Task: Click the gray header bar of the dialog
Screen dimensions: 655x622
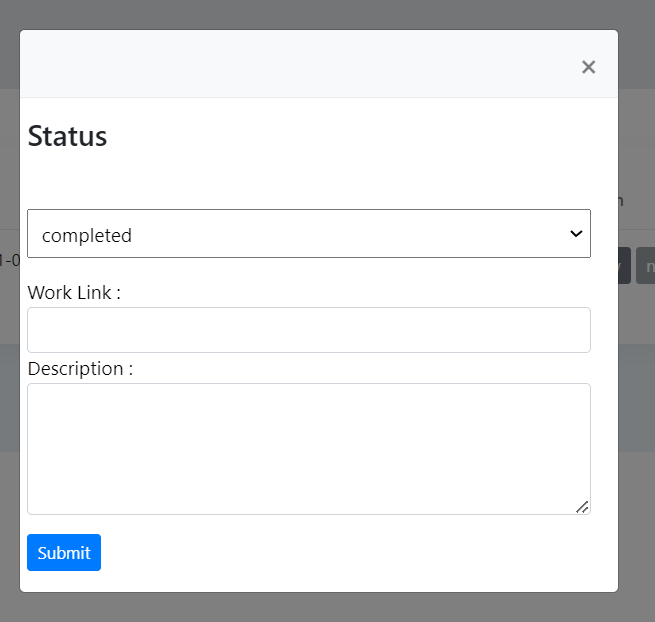Action: 300,65
